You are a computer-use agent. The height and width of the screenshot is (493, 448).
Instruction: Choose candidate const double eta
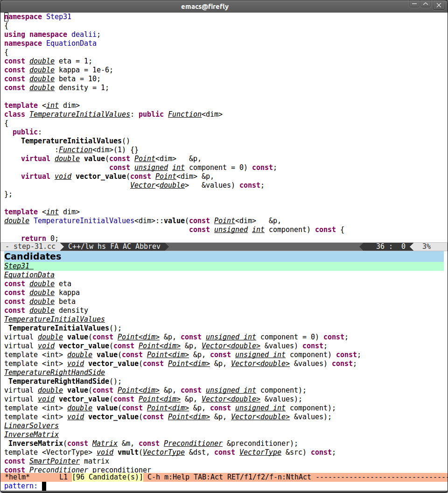point(38,283)
